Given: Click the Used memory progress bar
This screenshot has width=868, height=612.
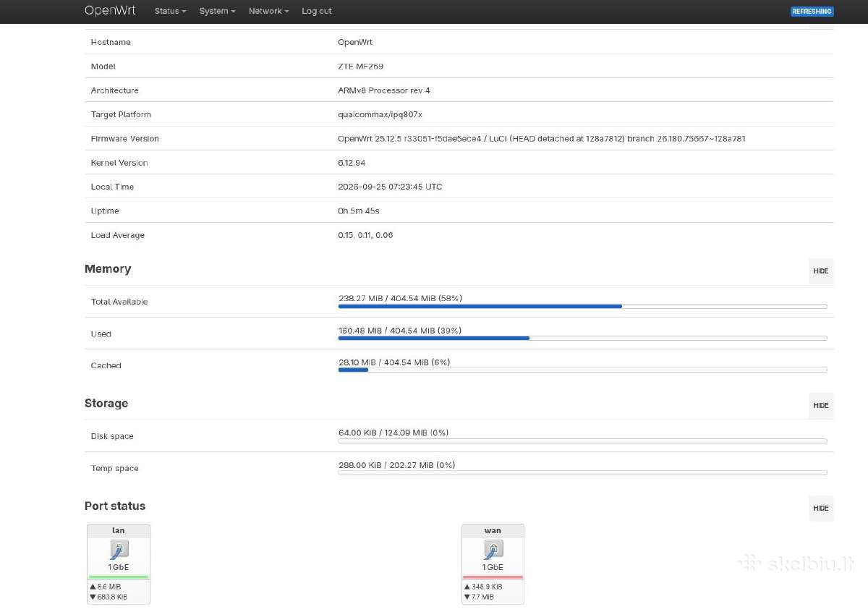Looking at the screenshot, I should pyautogui.click(x=582, y=339).
